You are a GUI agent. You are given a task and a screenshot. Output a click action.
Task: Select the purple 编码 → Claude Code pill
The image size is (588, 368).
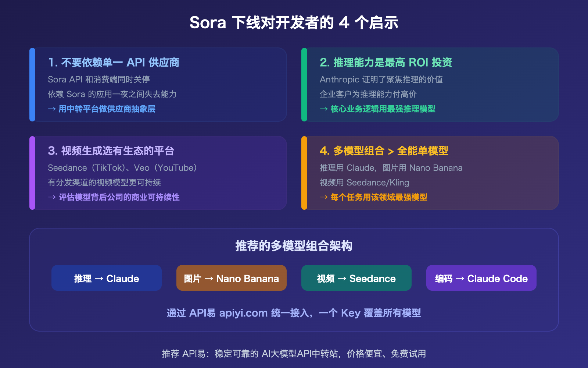(x=481, y=278)
